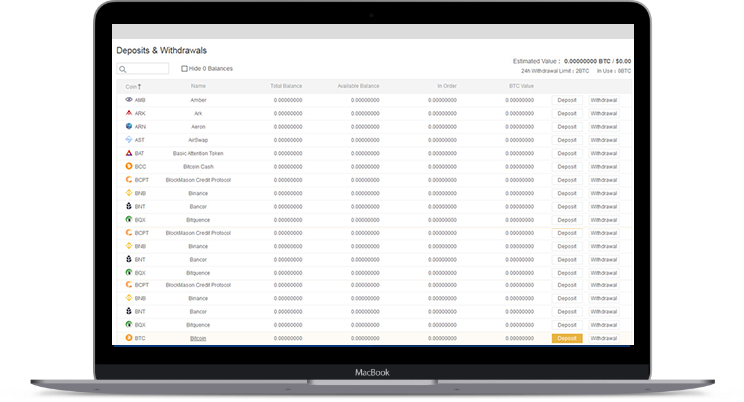This screenshot has height=402, width=744.
Task: Click the 'In Use : 0BTC' text
Action: [x=614, y=71]
